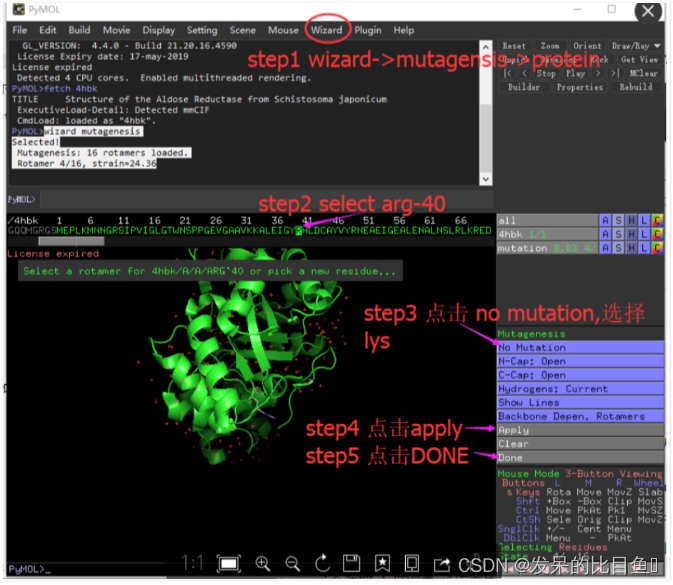Open the Help menu
Viewport: 673px width, 585px height.
[x=404, y=30]
